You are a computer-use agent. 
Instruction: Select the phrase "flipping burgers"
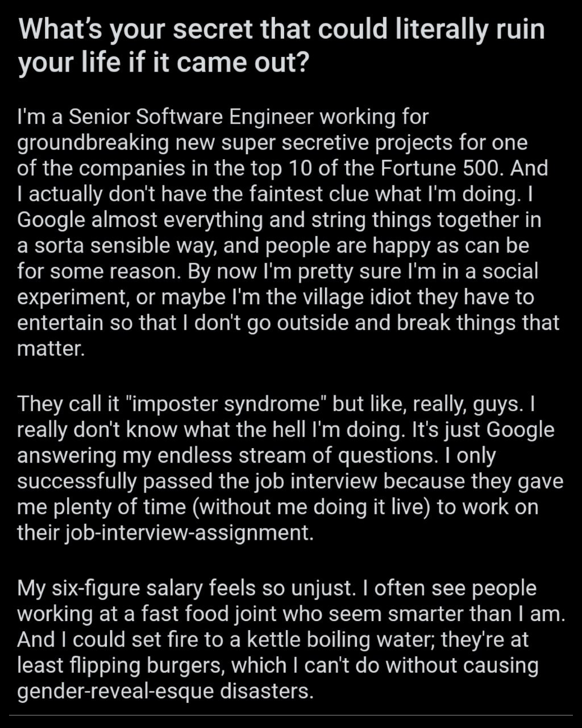tap(145, 666)
